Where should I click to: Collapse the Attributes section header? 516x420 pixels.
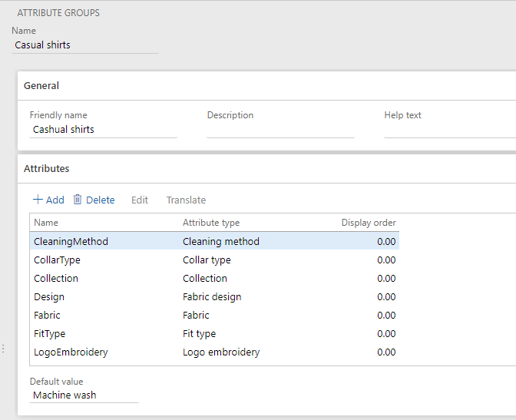point(46,168)
